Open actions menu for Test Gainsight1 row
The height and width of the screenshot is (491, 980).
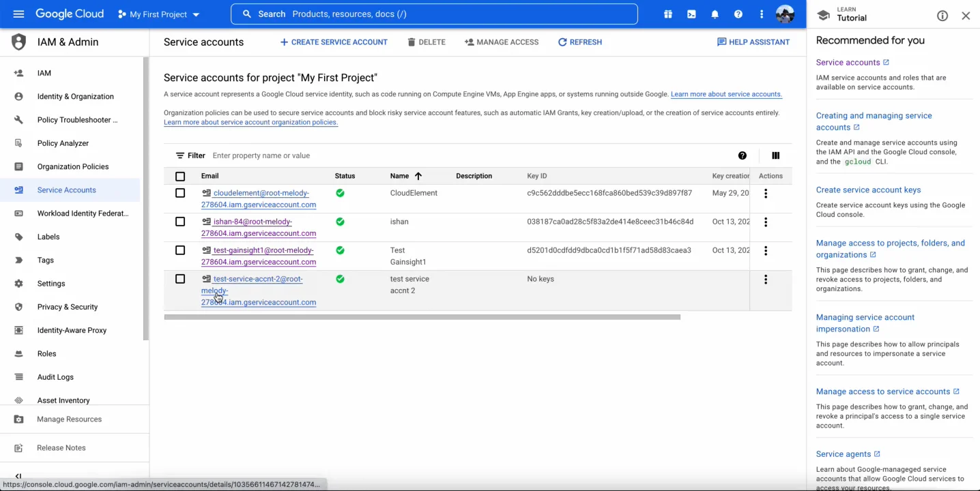pyautogui.click(x=766, y=251)
